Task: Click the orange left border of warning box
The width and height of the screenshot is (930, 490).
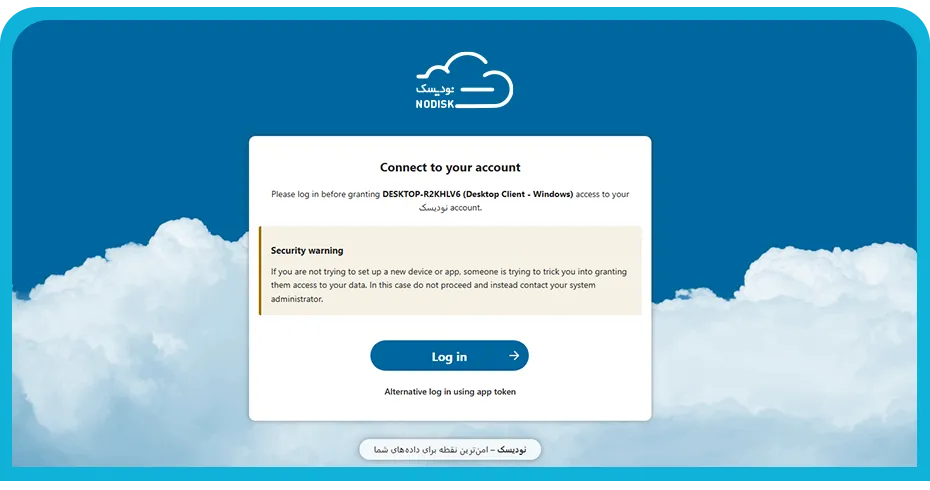Action: [260, 271]
